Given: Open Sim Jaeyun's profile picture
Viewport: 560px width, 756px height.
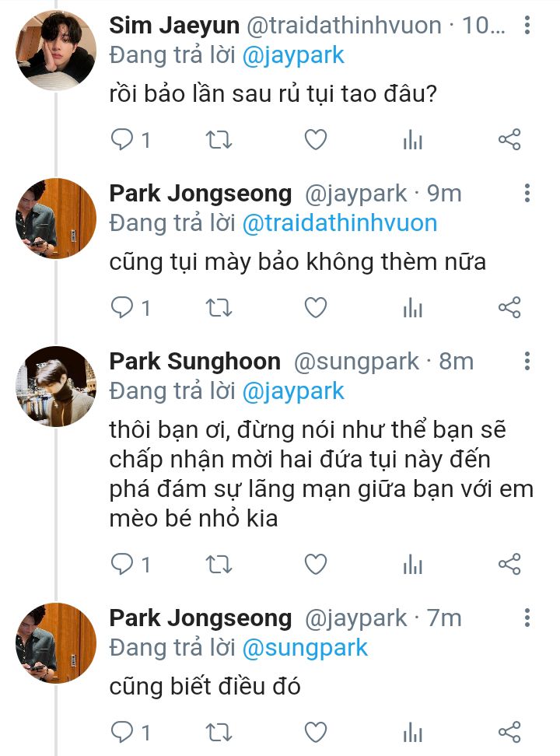Looking at the screenshot, I should [56, 51].
